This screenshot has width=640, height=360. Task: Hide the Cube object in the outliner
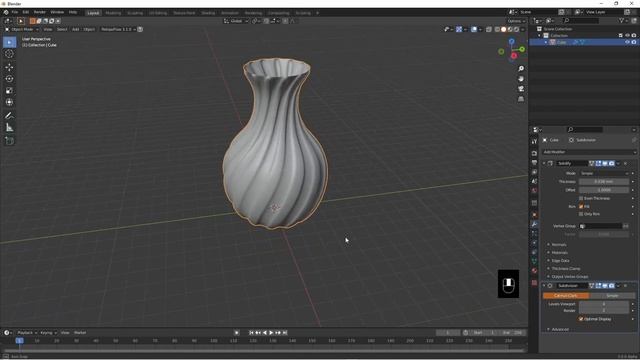(627, 42)
